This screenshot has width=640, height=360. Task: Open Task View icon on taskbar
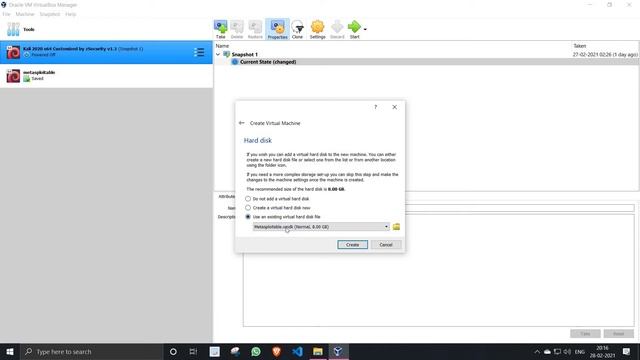[193, 351]
